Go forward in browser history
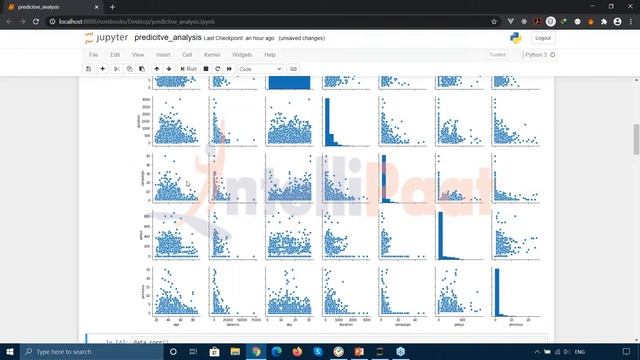 pos(22,21)
